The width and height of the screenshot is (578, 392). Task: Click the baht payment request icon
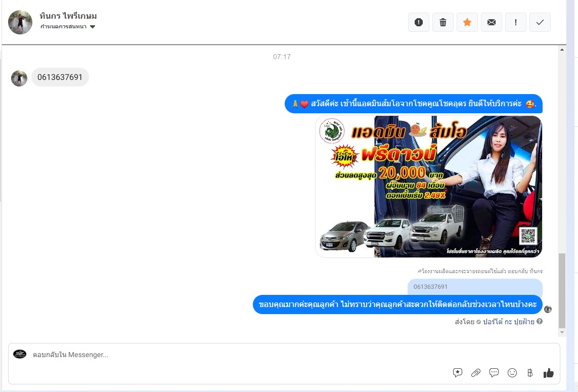[530, 373]
